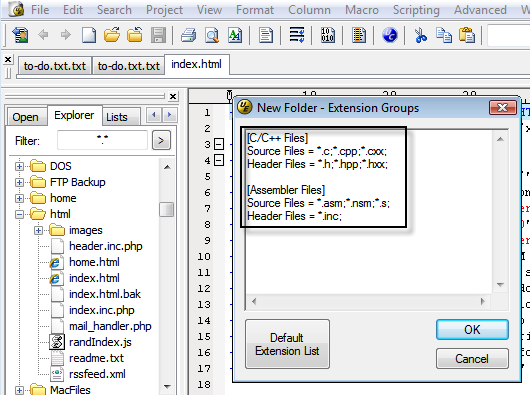Image resolution: width=530 pixels, height=395 pixels.
Task: Click the extension groups text area
Action: [x=369, y=212]
